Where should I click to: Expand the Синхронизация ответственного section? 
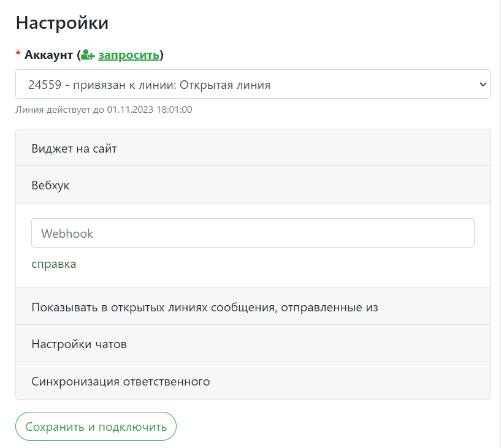point(121,381)
